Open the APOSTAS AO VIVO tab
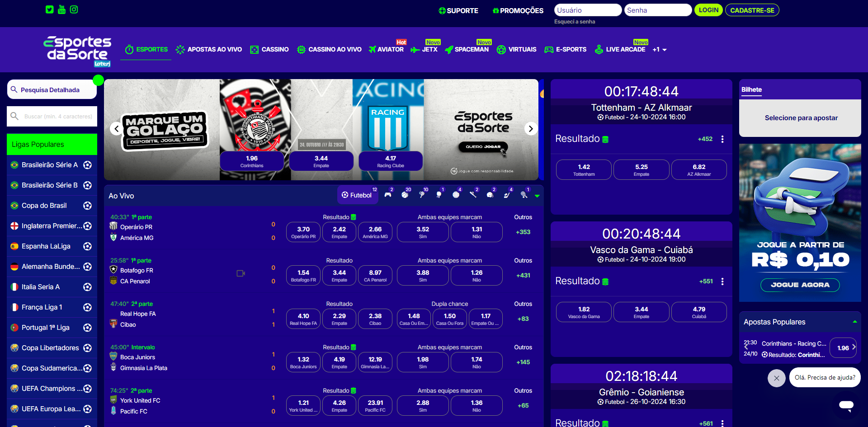This screenshot has width=868, height=427. click(209, 49)
